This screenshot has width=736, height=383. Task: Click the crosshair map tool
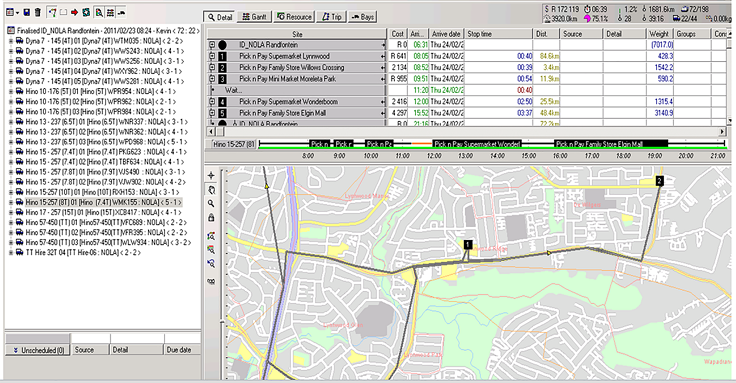211,175
